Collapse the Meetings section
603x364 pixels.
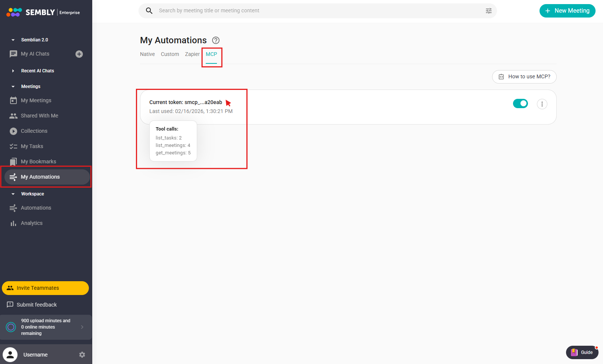(13, 87)
